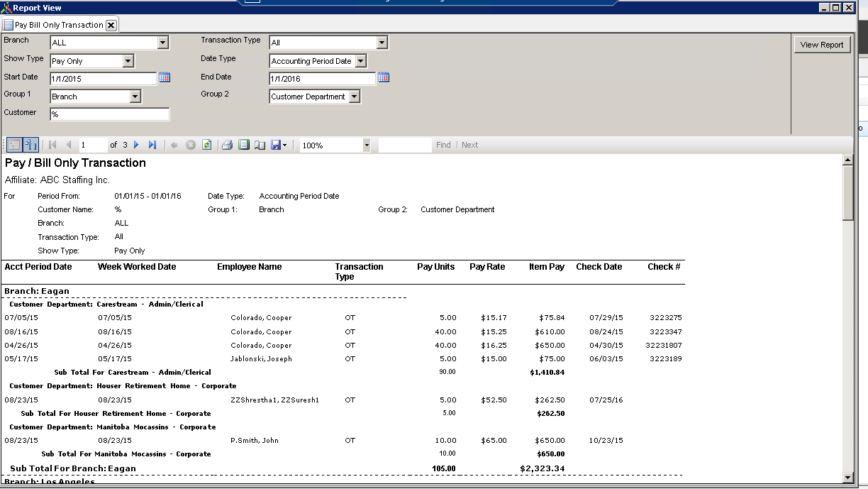868x489 pixels.
Task: Expand the Group 2 dropdown
Action: [x=355, y=97]
